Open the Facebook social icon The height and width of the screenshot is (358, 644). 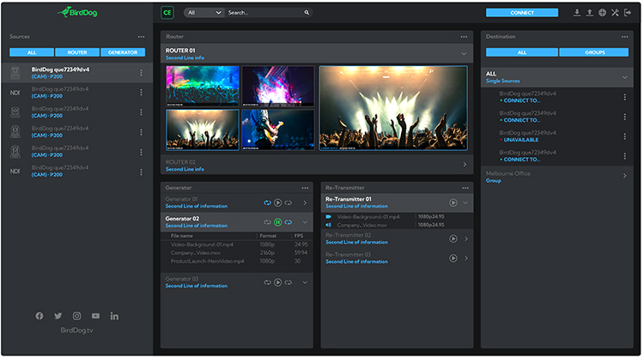(39, 316)
